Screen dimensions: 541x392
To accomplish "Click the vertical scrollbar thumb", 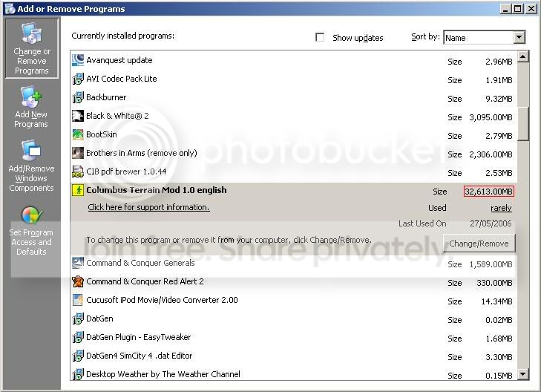I will (x=523, y=123).
